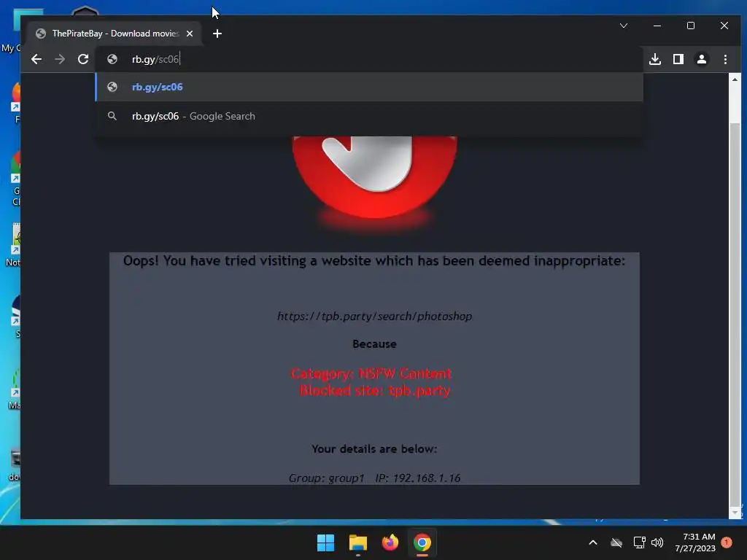The height and width of the screenshot is (560, 747).
Task: Click the Category: NSFW Content text
Action: [371, 373]
